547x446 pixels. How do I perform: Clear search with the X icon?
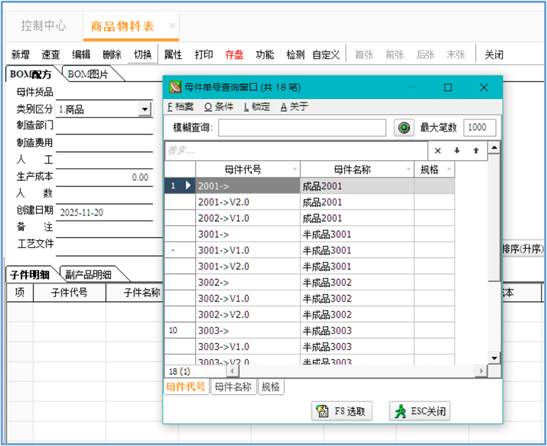click(437, 151)
